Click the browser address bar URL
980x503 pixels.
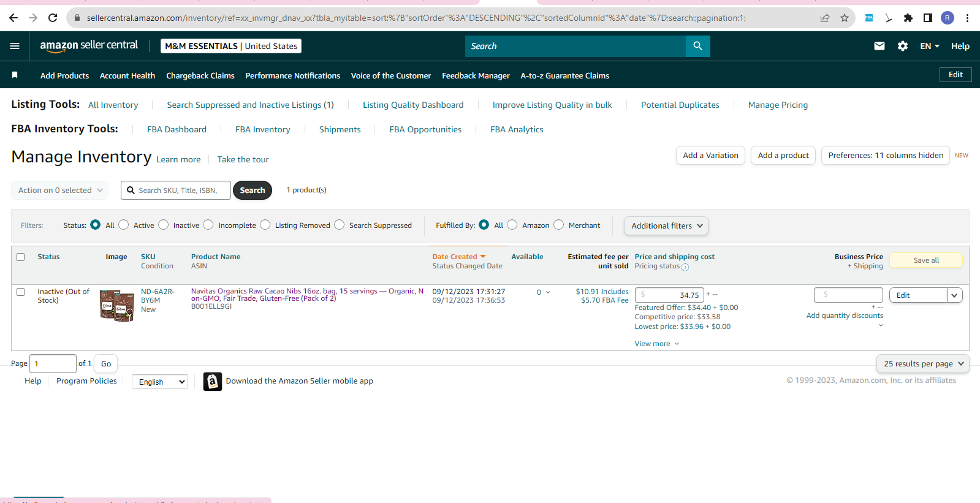point(417,18)
